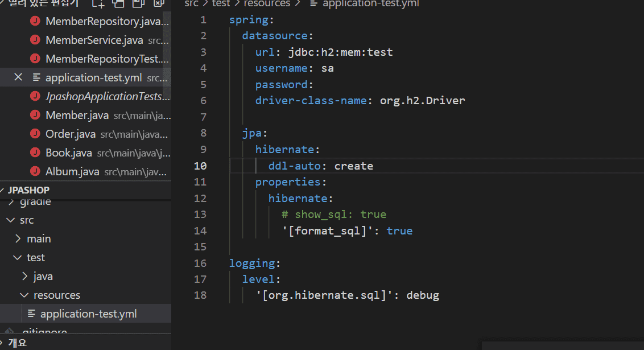644x350 pixels.
Task: Click the close all editors icon
Action: tap(159, 3)
